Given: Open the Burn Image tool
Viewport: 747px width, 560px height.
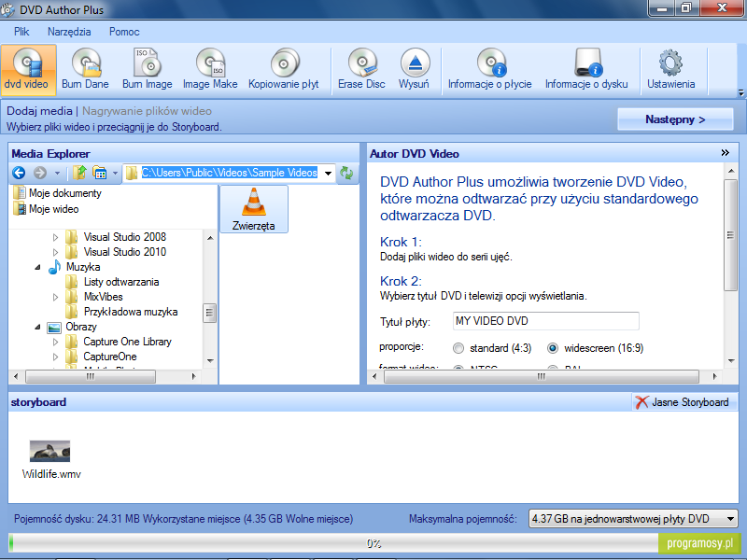Looking at the screenshot, I should (x=148, y=69).
